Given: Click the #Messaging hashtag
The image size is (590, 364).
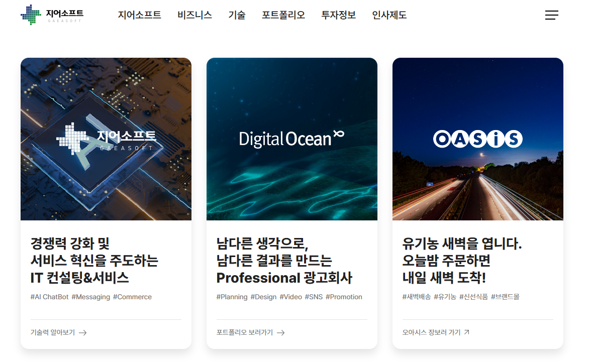Looking at the screenshot, I should point(90,297).
